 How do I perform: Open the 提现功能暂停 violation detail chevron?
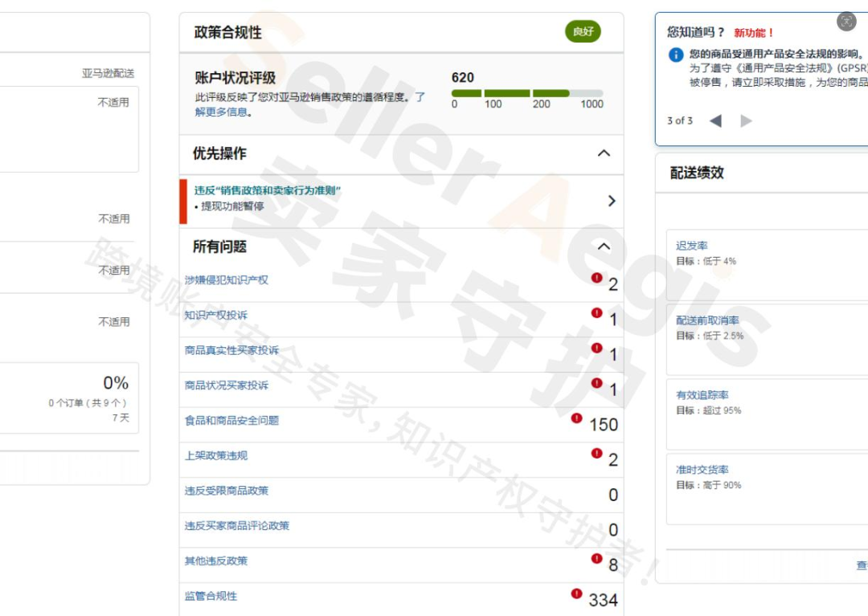[612, 201]
